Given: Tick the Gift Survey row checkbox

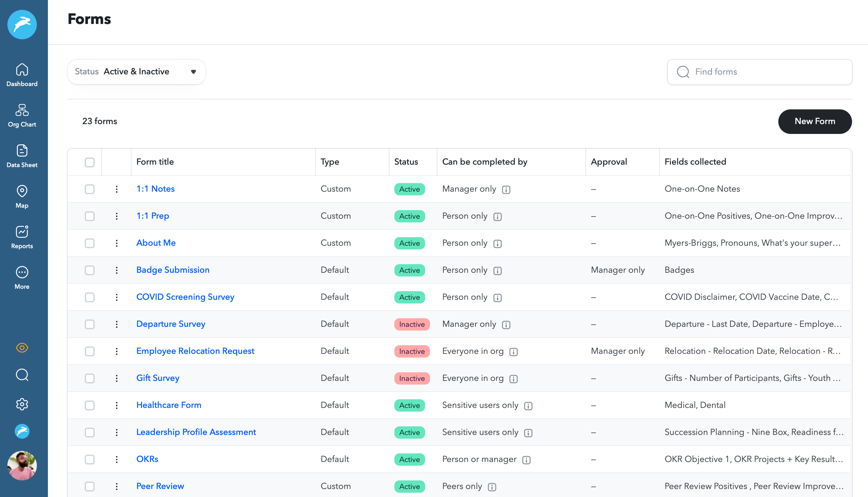Looking at the screenshot, I should (89, 378).
